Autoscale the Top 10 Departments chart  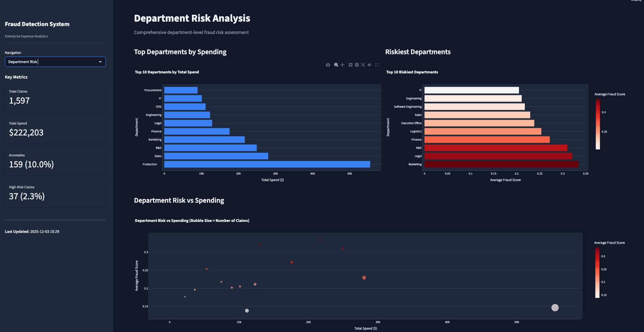click(363, 65)
